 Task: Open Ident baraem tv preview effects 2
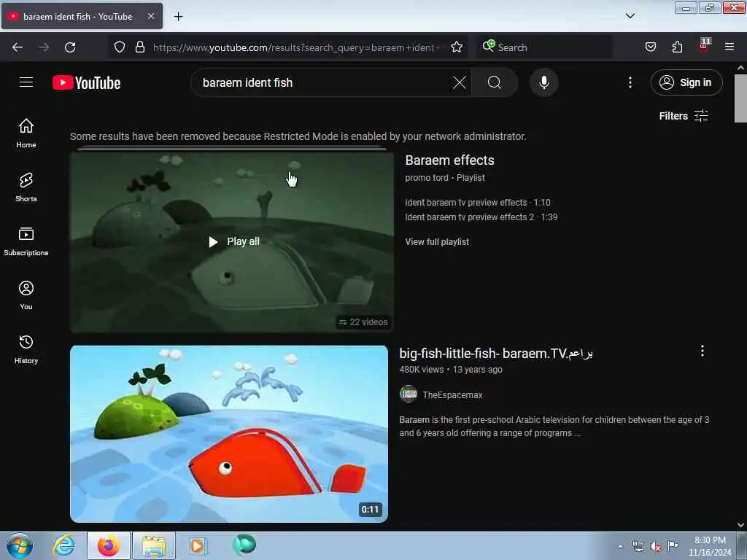pyautogui.click(x=481, y=217)
